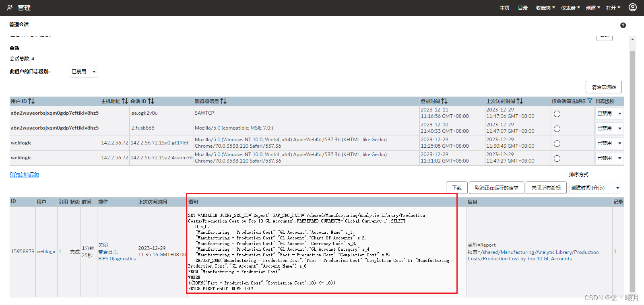The width and height of the screenshot is (644, 305).
Task: Open 排序方式 创建时间 (升序) dropdown
Action: [595, 188]
